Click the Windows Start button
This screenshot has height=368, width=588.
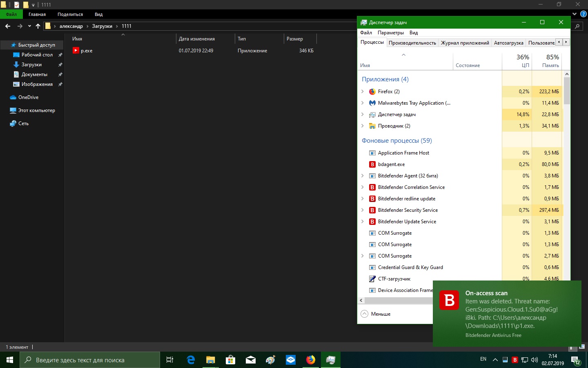[10, 360]
